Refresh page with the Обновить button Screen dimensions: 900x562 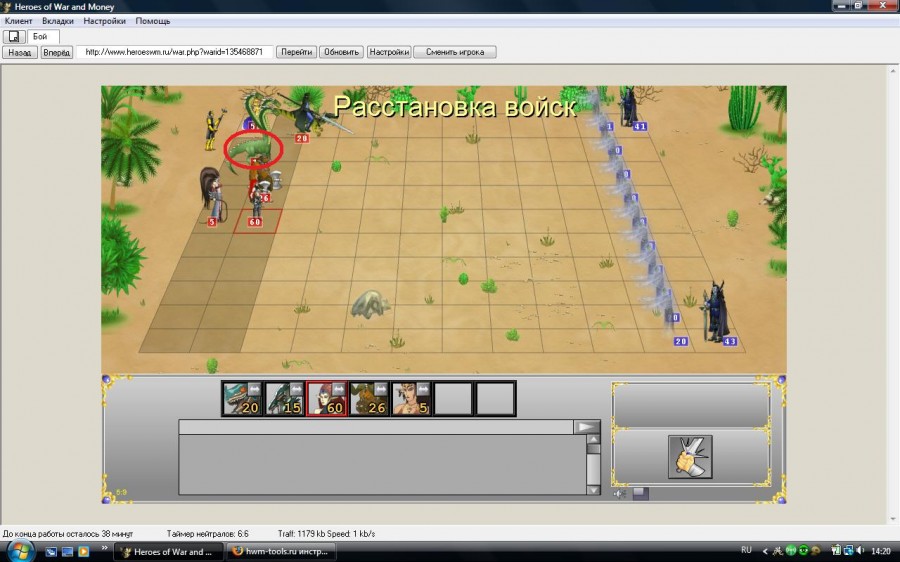(x=341, y=52)
